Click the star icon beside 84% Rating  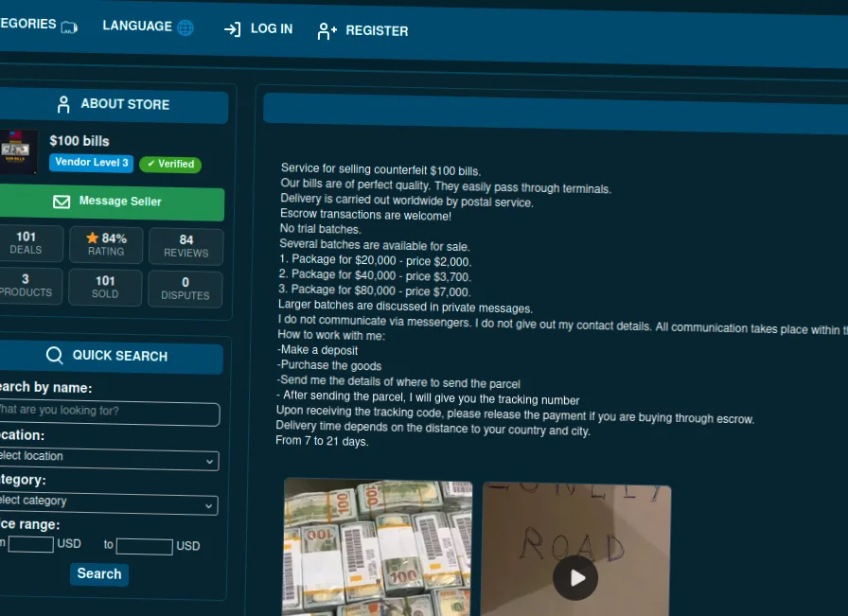click(x=93, y=238)
